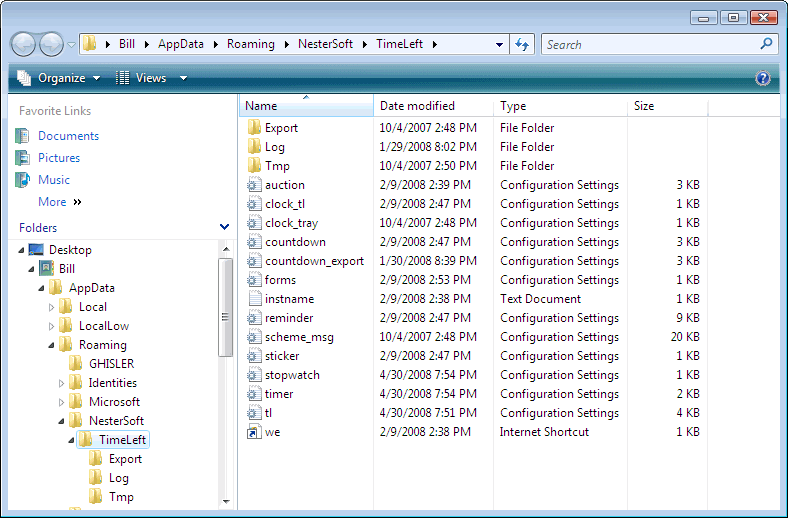788x518 pixels.
Task: Click the auction configuration file icon
Action: tap(254, 185)
